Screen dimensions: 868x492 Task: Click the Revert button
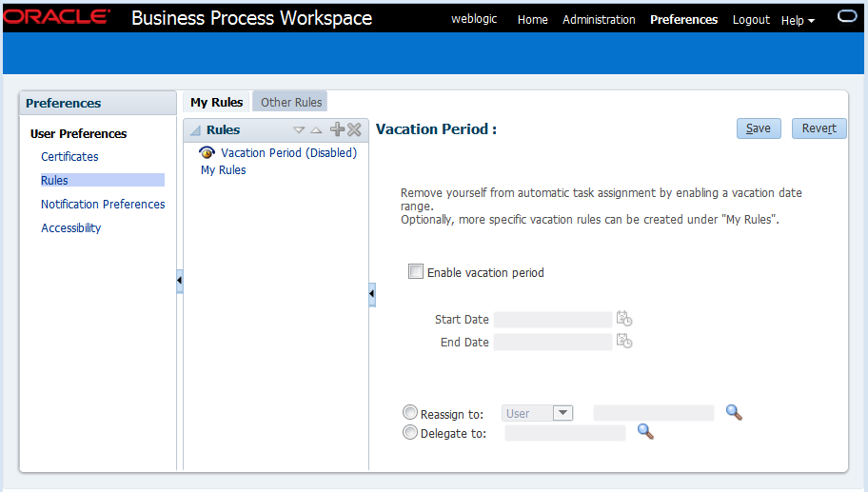coord(819,128)
